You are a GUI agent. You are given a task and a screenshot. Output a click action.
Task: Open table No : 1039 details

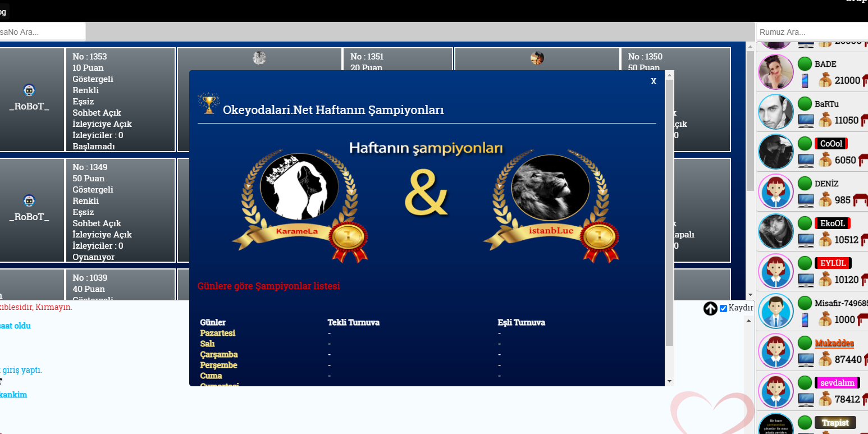(x=121, y=285)
